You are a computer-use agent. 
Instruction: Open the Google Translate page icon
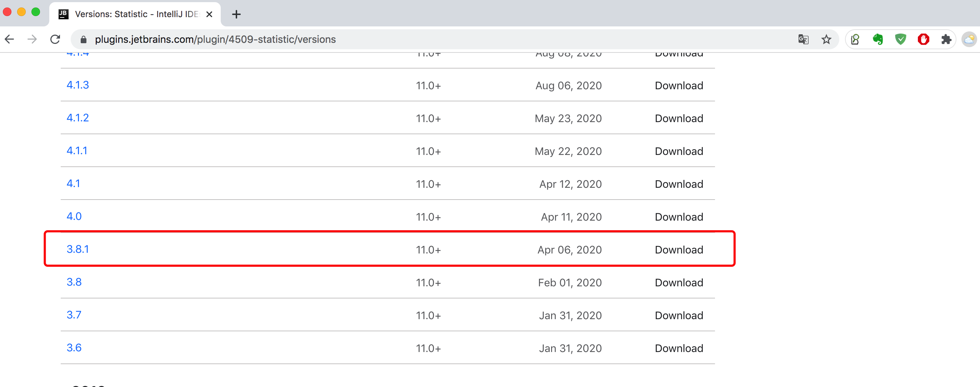pos(803,39)
